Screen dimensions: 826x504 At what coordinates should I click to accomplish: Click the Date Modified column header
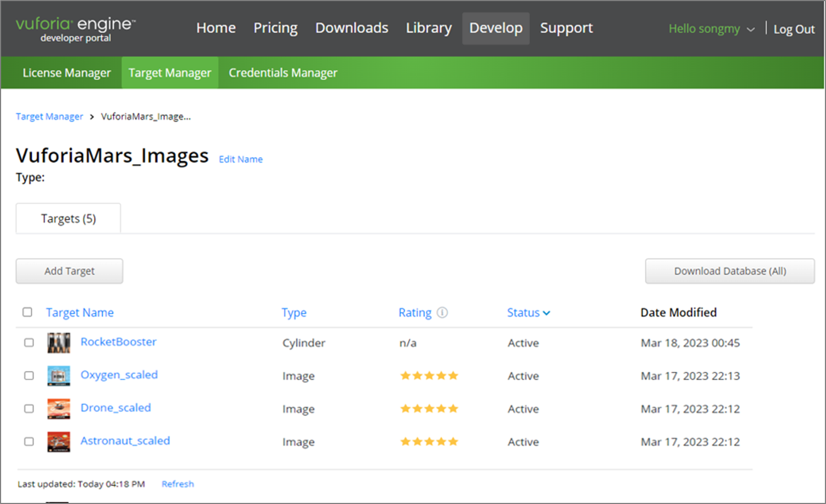pos(679,312)
